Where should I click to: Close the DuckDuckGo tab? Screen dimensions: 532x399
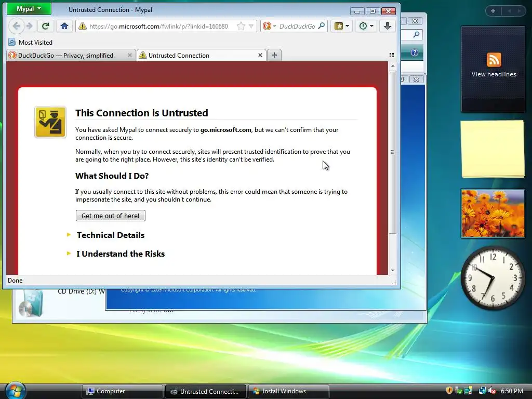129,55
